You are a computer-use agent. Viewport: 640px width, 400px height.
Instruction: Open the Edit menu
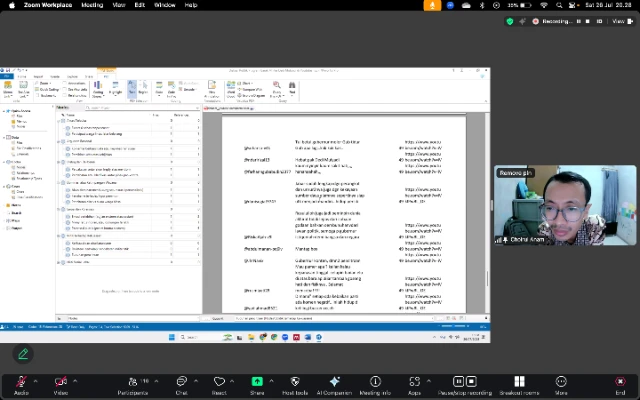pos(140,5)
